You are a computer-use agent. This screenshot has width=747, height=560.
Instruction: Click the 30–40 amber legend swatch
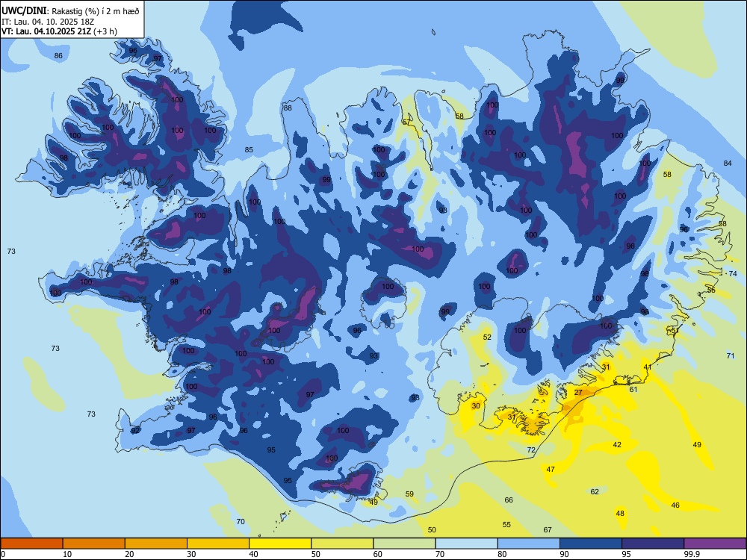[x=218, y=544]
